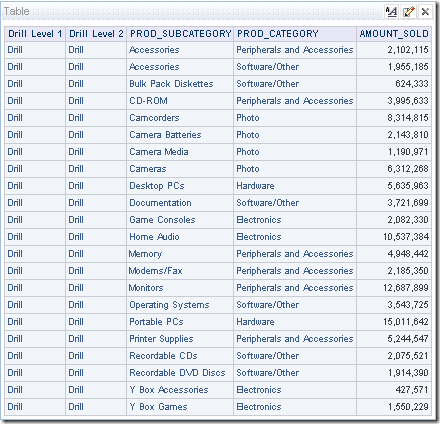
Task: Click the Drill Level 2 column header
Action: click(x=96, y=34)
